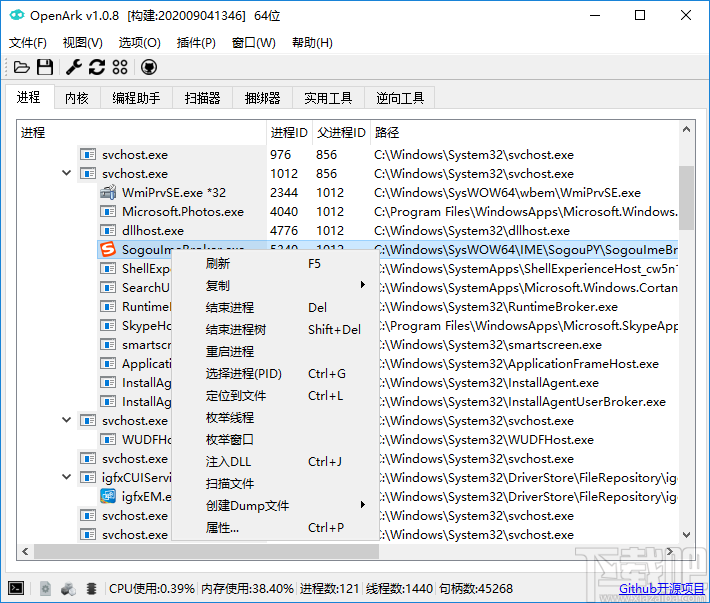The height and width of the screenshot is (603, 710).
Task: Switch to the 逆向工具 tab
Action: click(400, 98)
